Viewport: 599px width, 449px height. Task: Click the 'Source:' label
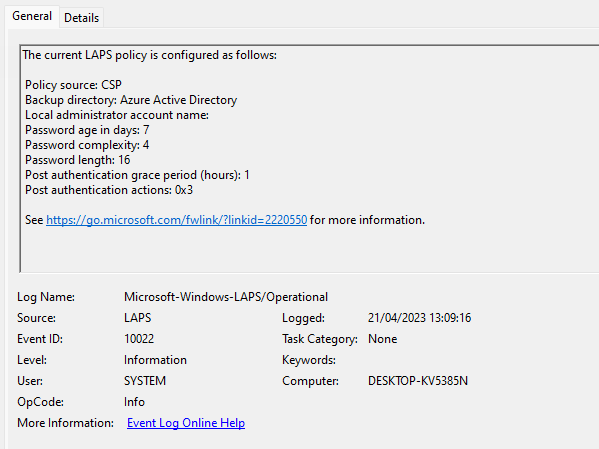tap(36, 318)
